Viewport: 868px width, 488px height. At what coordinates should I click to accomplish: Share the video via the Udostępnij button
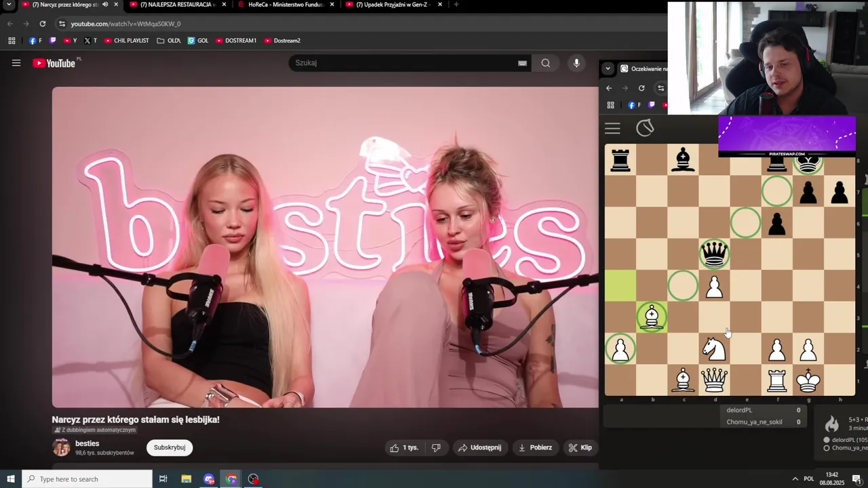(x=479, y=447)
